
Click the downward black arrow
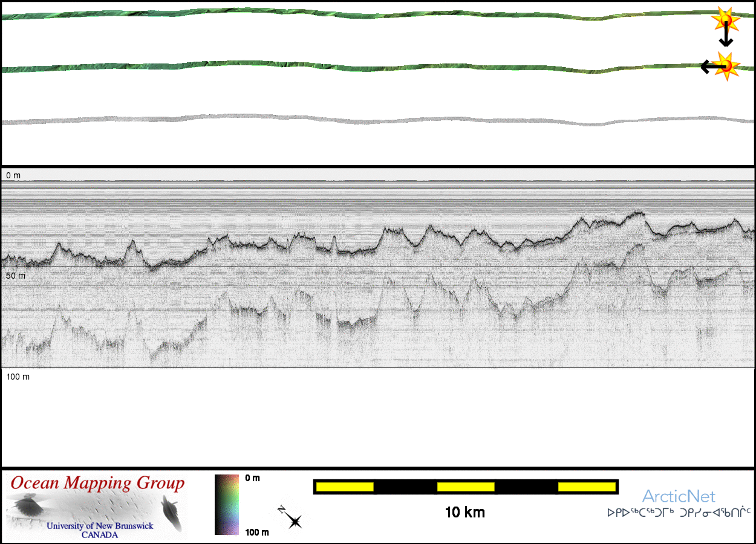pyautogui.click(x=725, y=37)
